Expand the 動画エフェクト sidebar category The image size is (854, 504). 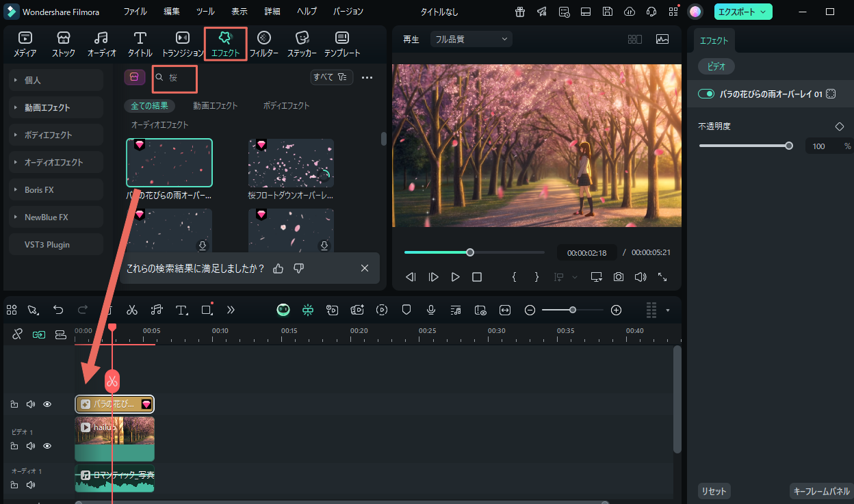coord(56,107)
